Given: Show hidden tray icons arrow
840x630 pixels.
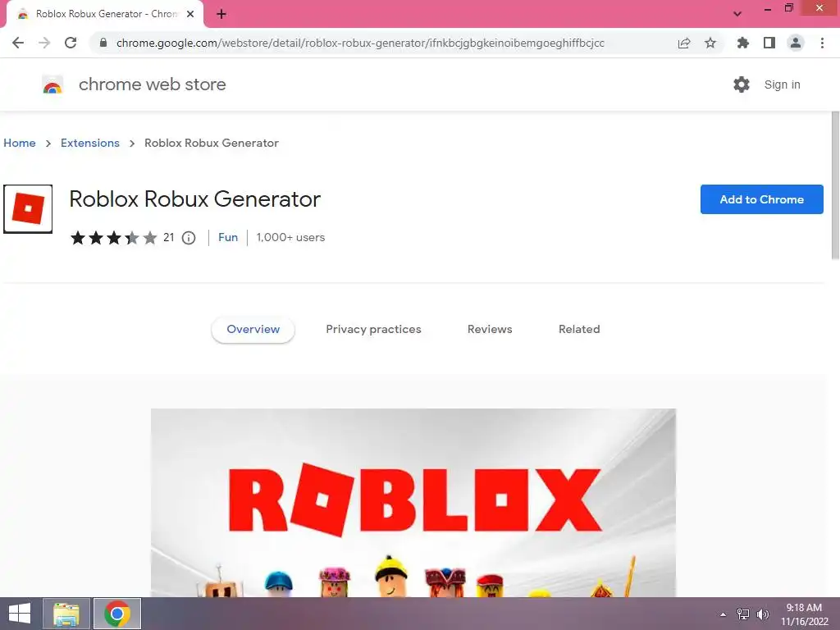Looking at the screenshot, I should tap(723, 614).
